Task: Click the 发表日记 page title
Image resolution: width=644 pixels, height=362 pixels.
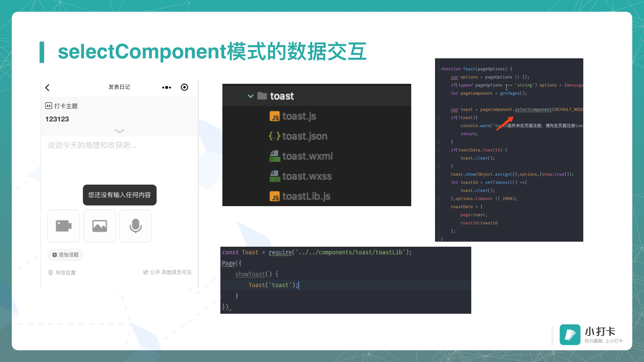Action: click(119, 87)
